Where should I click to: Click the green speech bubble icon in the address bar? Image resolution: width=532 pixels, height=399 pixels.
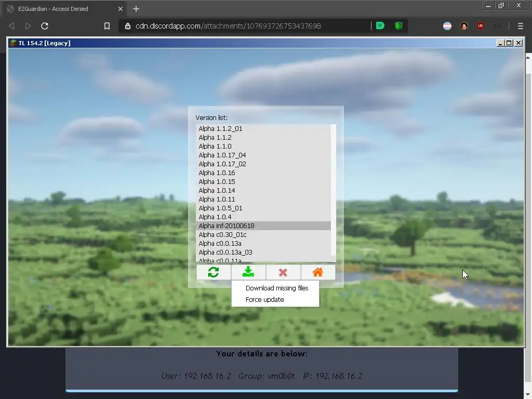click(x=380, y=26)
